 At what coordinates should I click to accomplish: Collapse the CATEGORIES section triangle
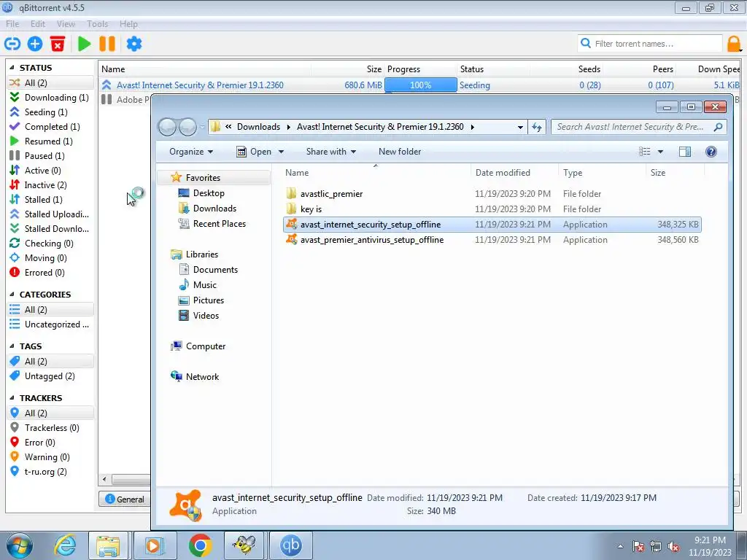click(x=12, y=295)
